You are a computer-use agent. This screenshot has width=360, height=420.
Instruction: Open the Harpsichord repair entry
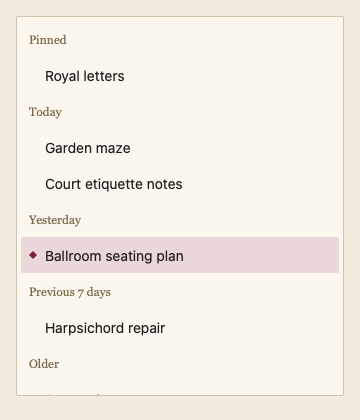coord(180,328)
